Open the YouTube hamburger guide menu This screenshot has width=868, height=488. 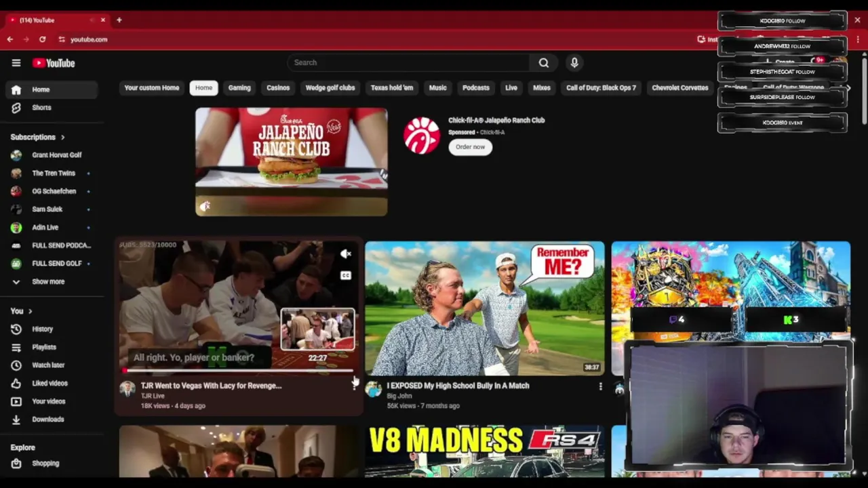pos(16,63)
